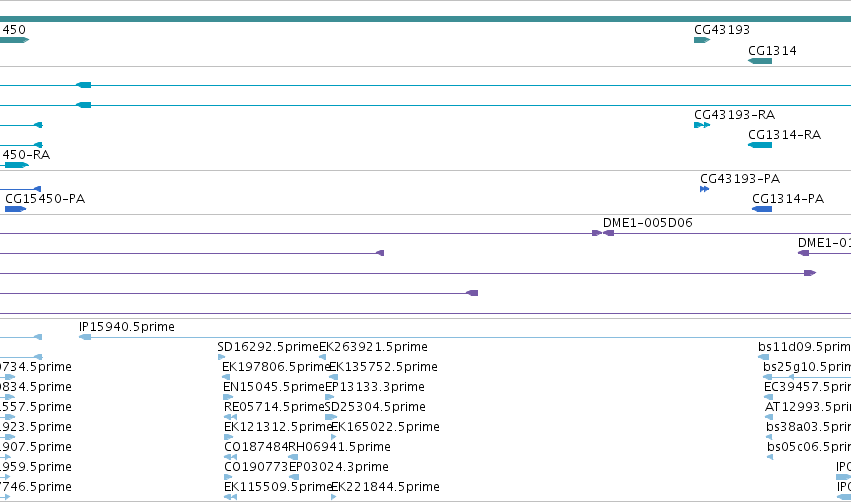Image resolution: width=851 pixels, height=502 pixels.
Task: Open the RH06941.5prime EST label
Action: tap(339, 448)
